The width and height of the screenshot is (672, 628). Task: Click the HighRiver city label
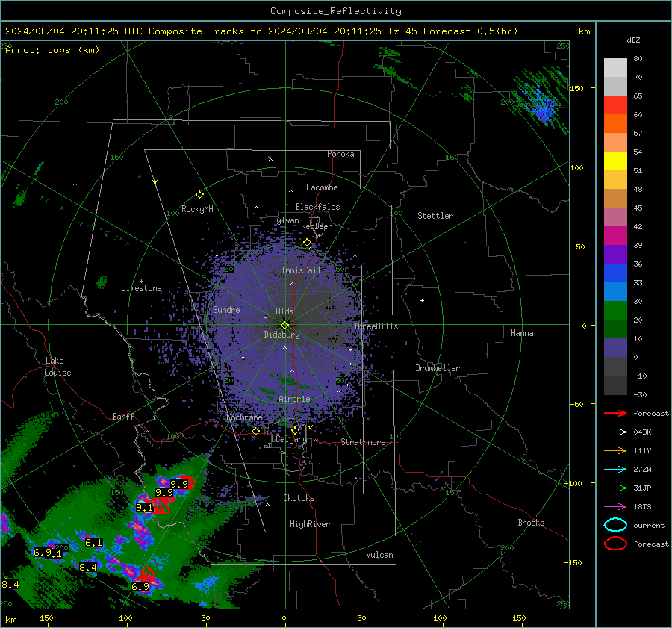[x=309, y=524]
